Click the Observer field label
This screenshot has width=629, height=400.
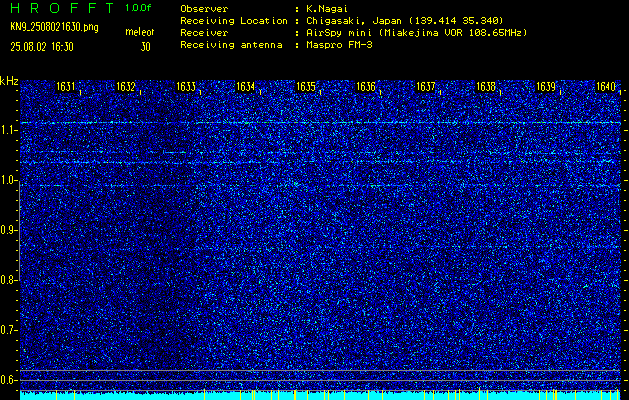204,8
